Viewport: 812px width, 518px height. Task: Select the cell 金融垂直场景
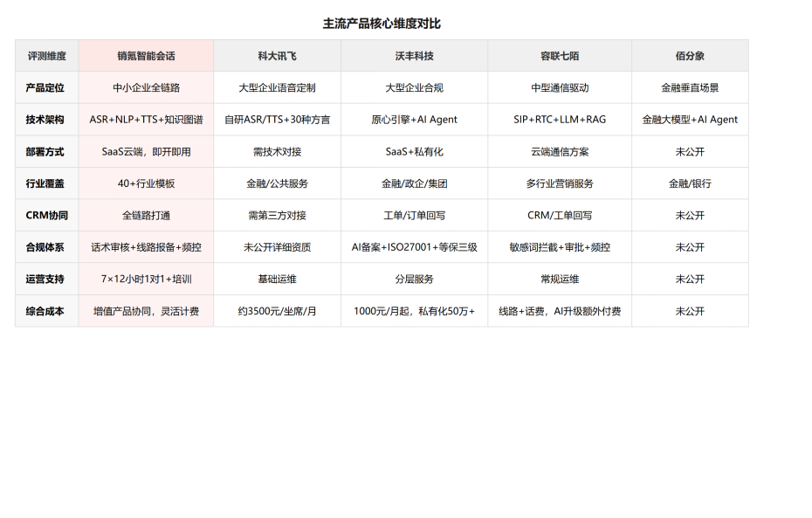[x=690, y=87]
